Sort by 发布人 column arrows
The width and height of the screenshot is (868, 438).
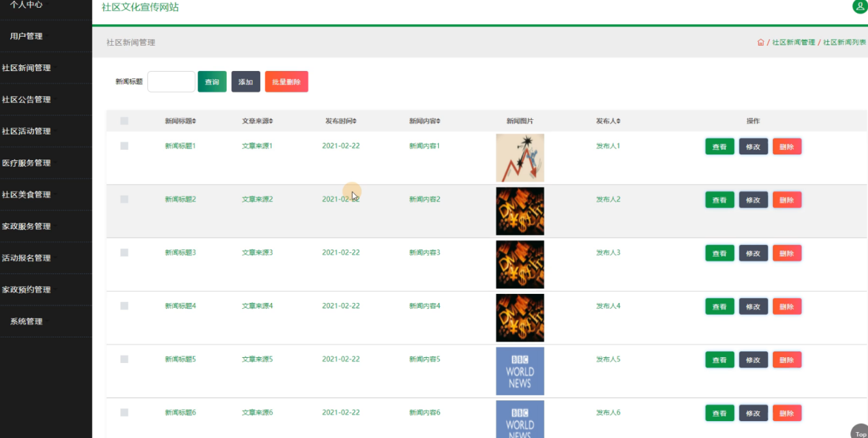pyautogui.click(x=618, y=121)
